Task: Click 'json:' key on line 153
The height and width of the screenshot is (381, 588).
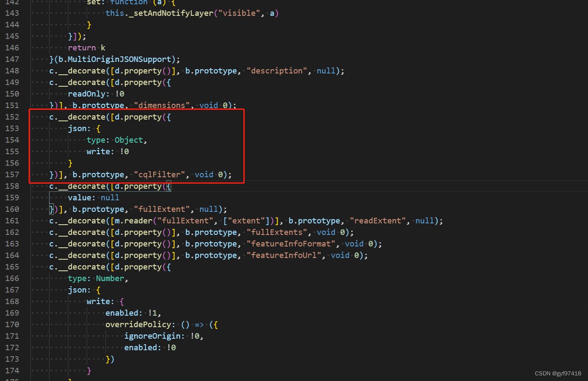Action: tap(79, 129)
